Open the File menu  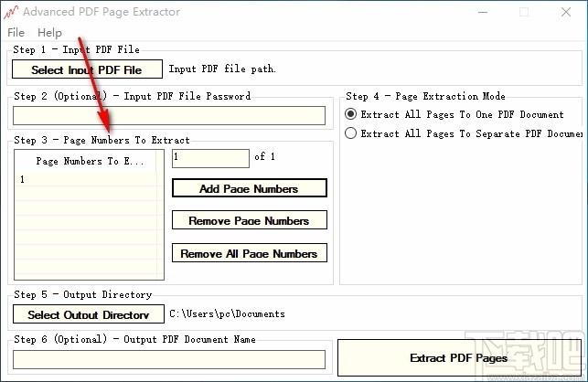16,33
